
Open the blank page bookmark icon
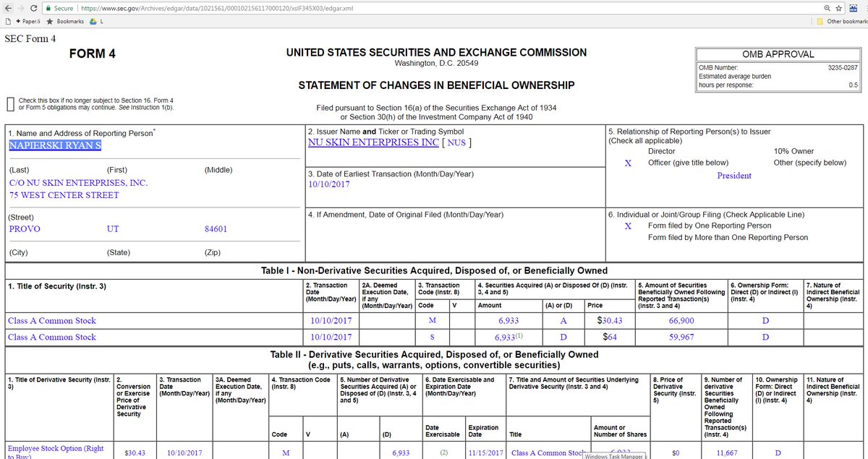[x=7, y=22]
